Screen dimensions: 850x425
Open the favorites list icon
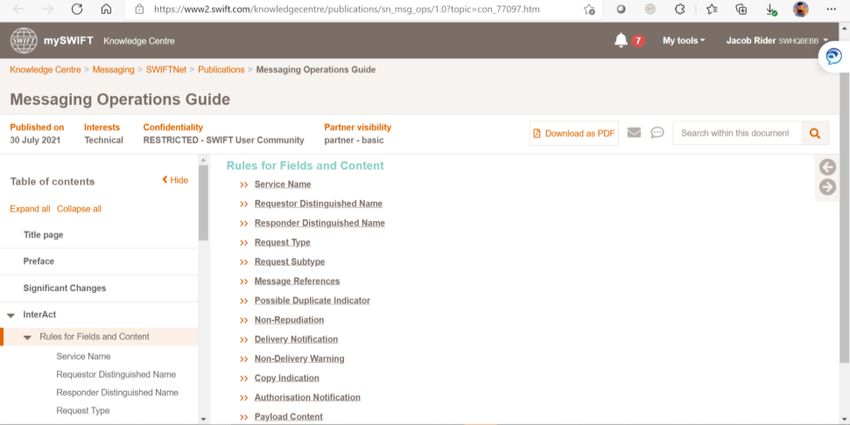tap(712, 9)
